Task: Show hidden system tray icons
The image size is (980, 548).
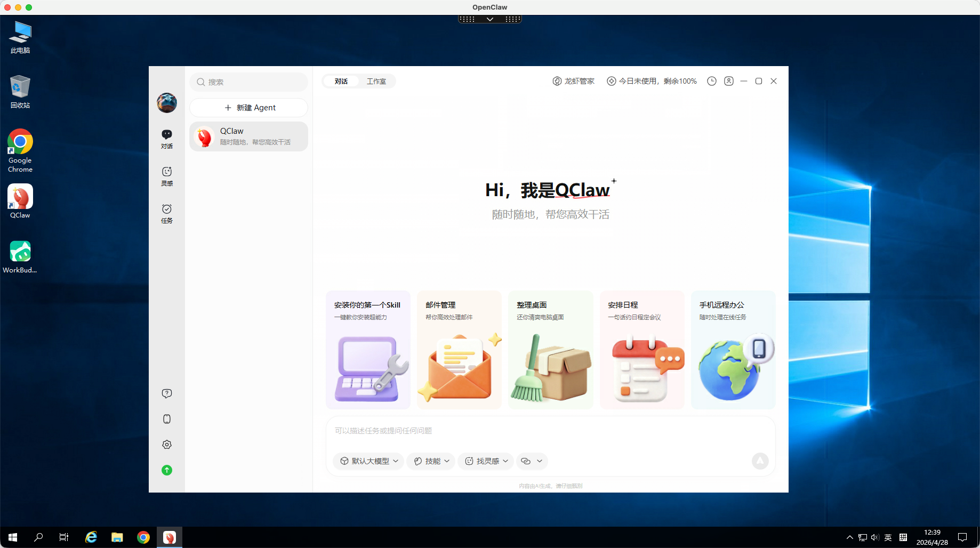Action: pos(849,537)
